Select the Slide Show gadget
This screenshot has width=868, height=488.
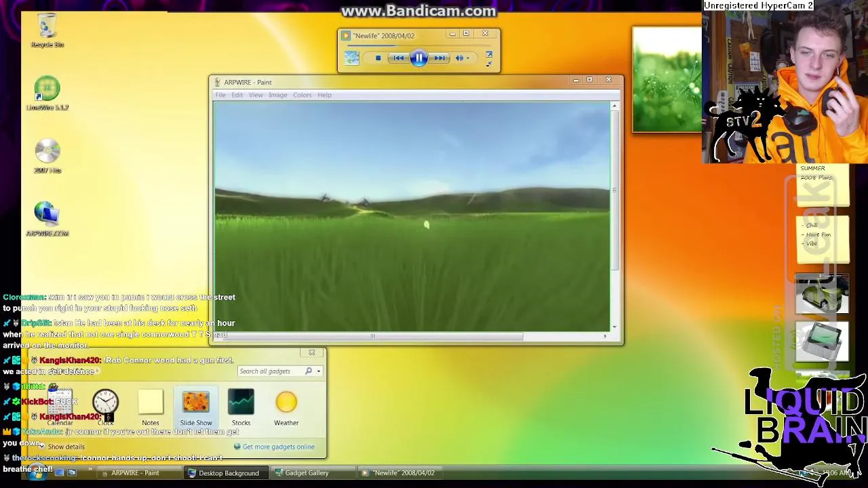[x=196, y=407]
